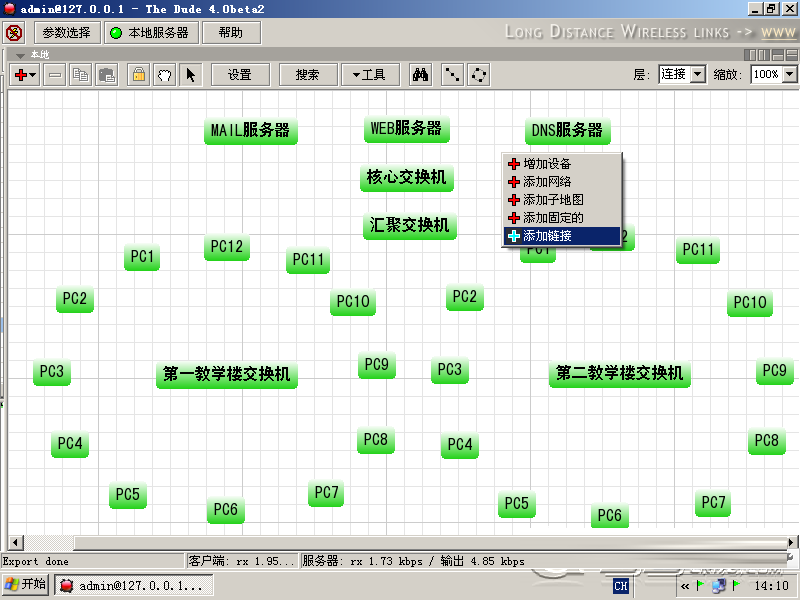Select the WEB服务器 device node
800x600 pixels.
[x=406, y=129]
